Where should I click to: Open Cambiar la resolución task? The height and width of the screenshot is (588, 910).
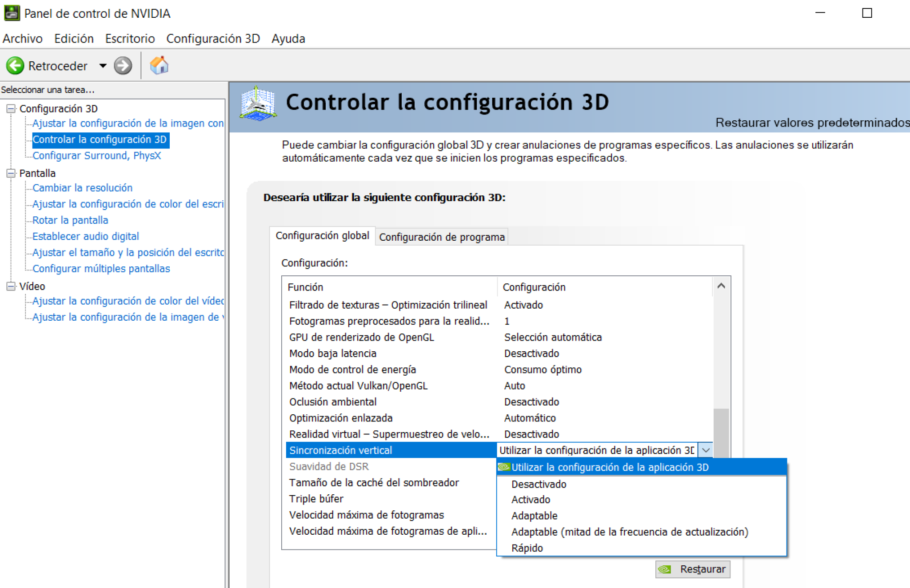(83, 188)
